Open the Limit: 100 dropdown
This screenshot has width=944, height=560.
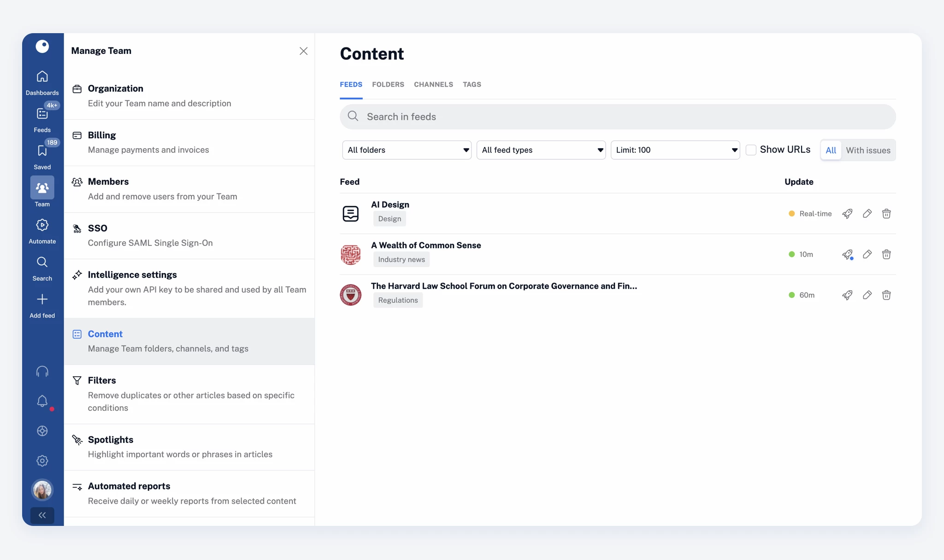coord(675,150)
